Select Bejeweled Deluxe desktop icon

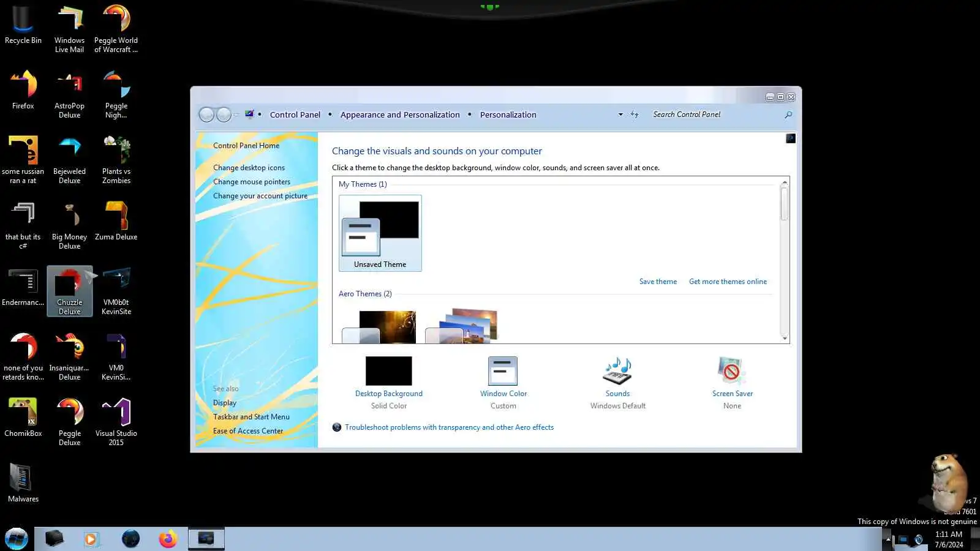point(69,160)
